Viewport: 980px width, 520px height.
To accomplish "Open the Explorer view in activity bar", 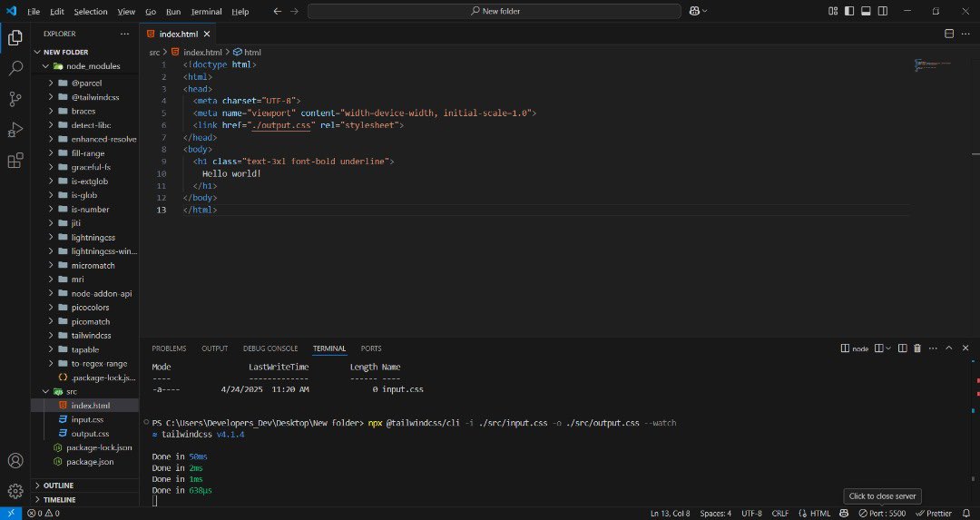I will tap(15, 37).
